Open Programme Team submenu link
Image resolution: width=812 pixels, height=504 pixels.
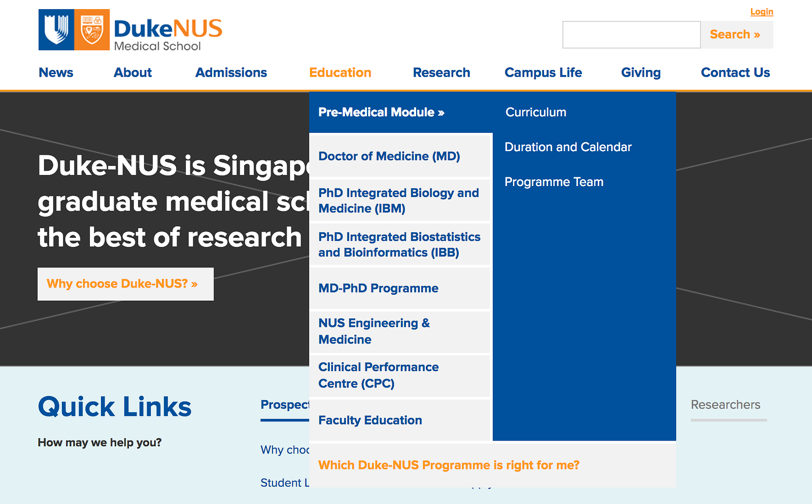[554, 182]
